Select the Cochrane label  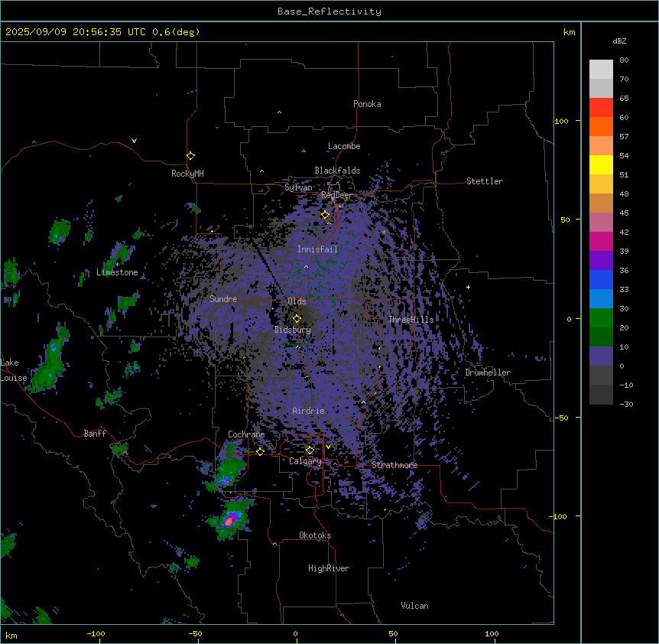pos(246,434)
